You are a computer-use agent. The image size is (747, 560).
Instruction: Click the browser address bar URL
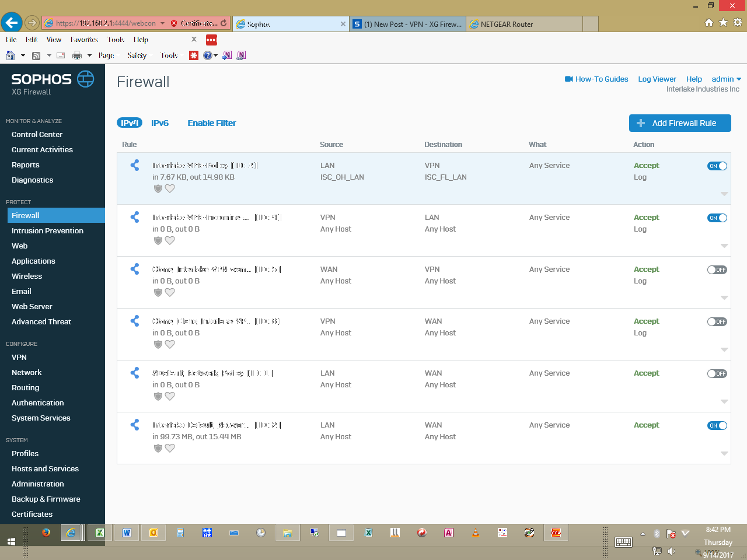pos(106,23)
